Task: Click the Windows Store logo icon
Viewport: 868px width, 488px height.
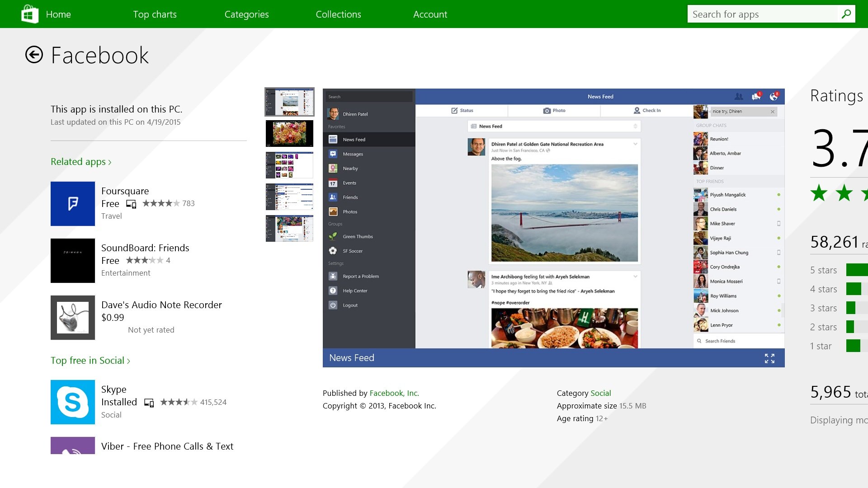Action: 30,14
